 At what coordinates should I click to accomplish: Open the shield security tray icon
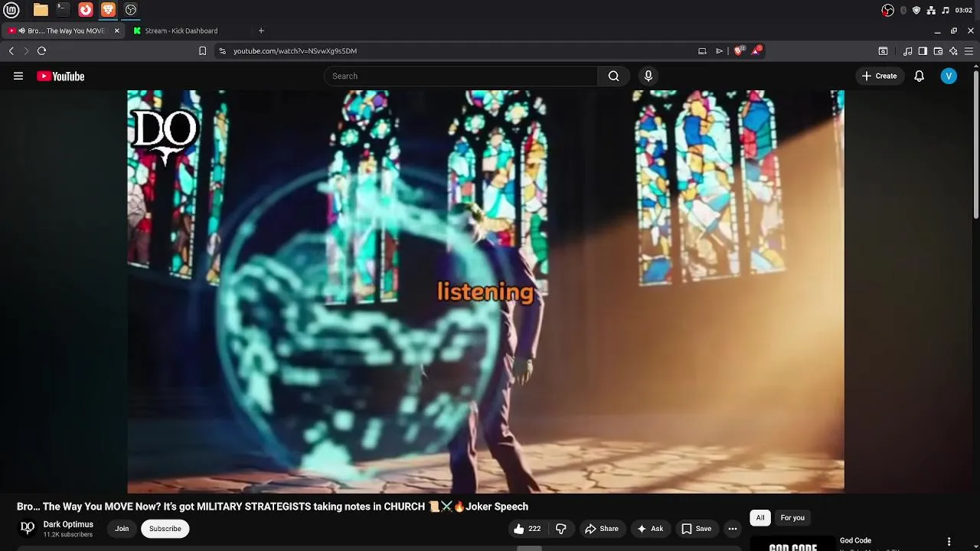[x=916, y=10]
